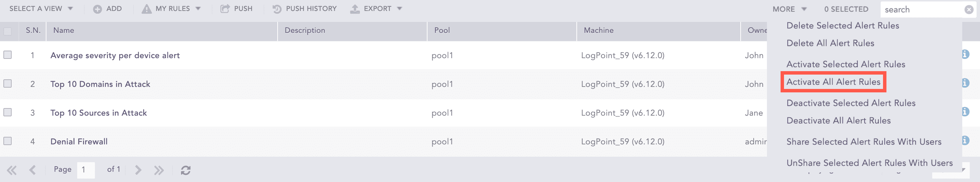Click next page arrow icon
Image resolution: width=980 pixels, height=182 pixels.
pos(138,170)
